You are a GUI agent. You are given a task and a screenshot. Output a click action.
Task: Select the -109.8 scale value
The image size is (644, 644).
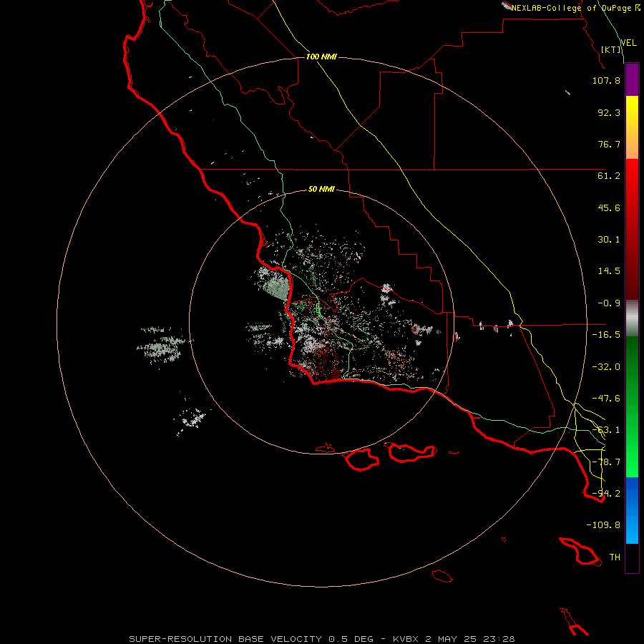[603, 525]
